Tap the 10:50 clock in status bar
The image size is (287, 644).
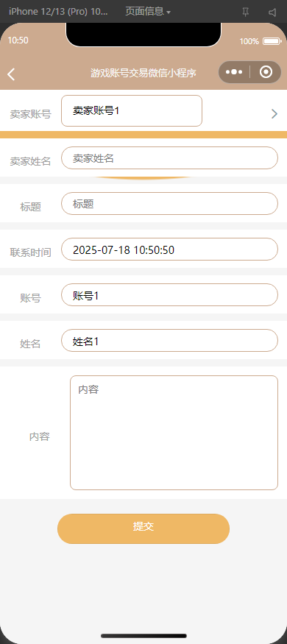click(x=18, y=40)
